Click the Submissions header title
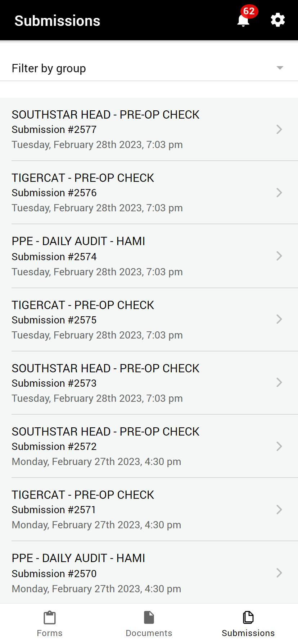The width and height of the screenshot is (298, 644). 57,21
